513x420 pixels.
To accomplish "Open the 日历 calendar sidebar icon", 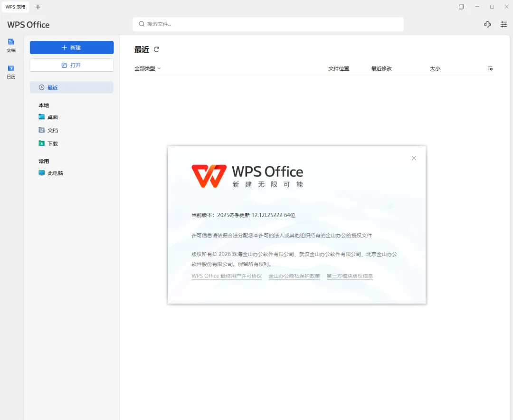I will point(11,72).
